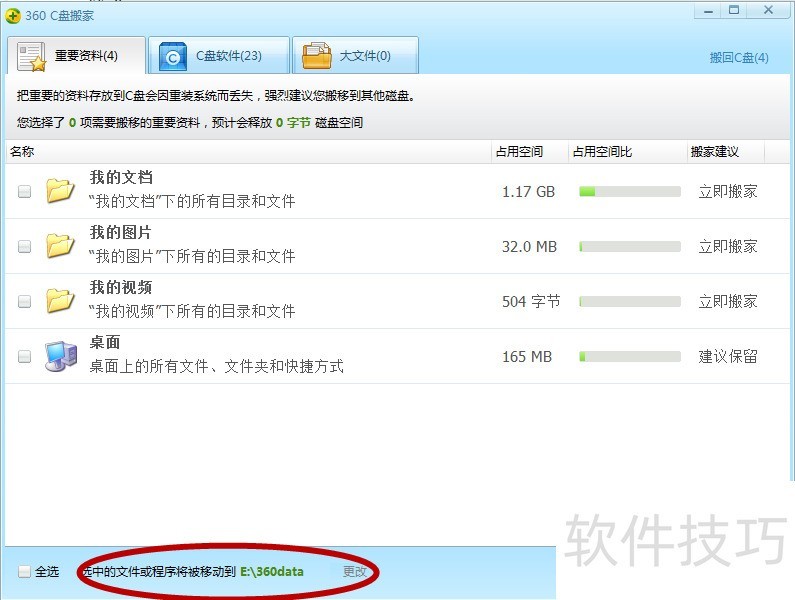
Task: Click the 我的图片 folder icon
Action: pos(60,245)
